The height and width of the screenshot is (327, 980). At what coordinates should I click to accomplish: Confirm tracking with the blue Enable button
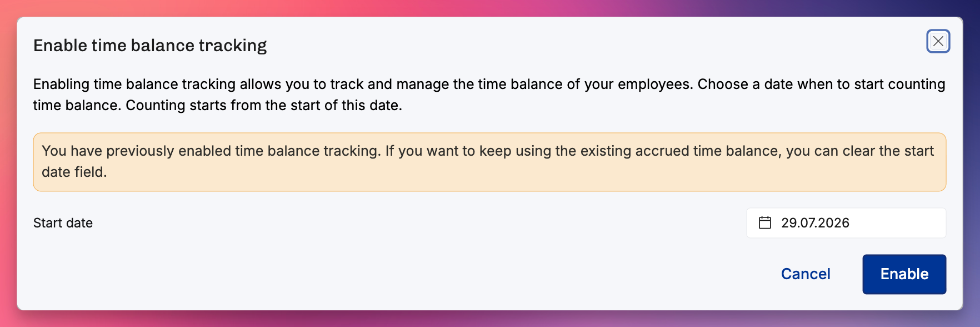(x=904, y=274)
